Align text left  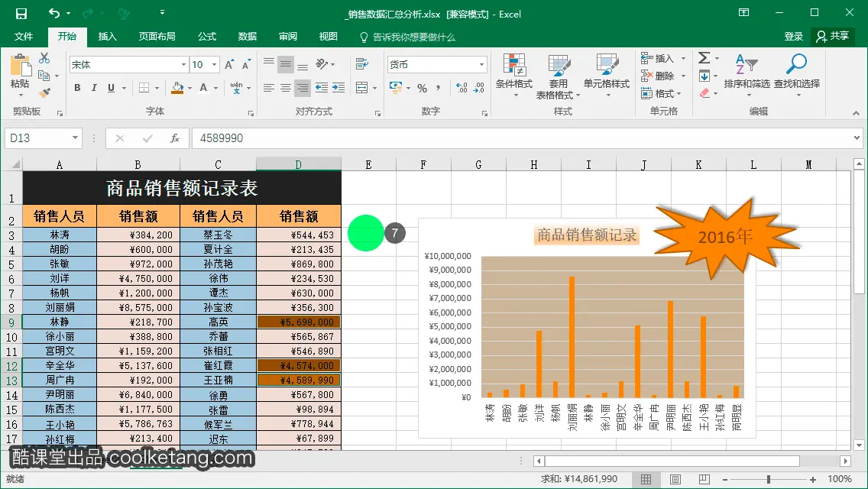(269, 88)
